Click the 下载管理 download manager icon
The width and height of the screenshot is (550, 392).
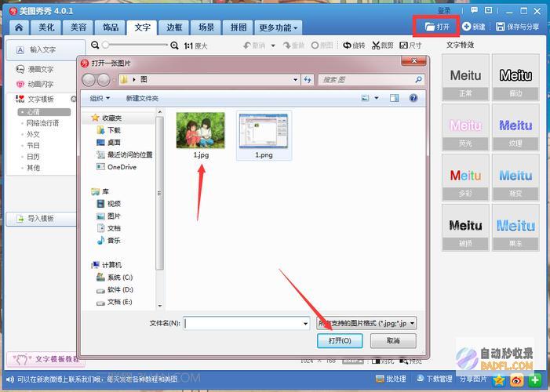click(x=421, y=379)
